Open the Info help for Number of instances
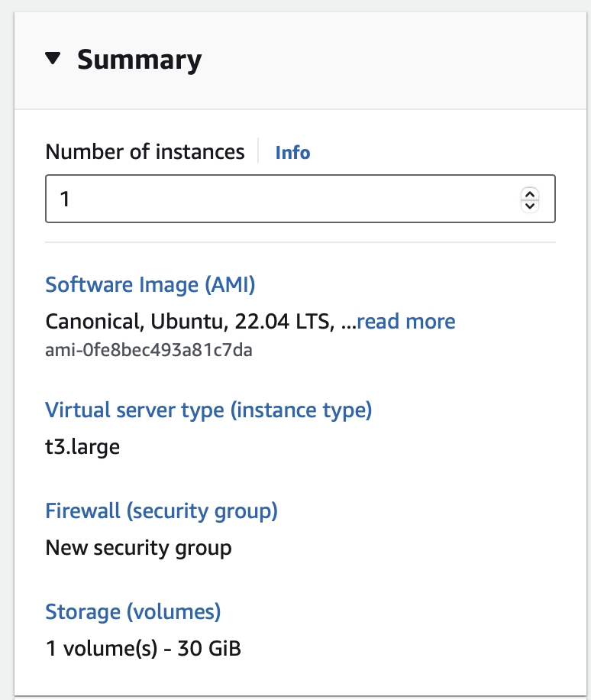 292,153
